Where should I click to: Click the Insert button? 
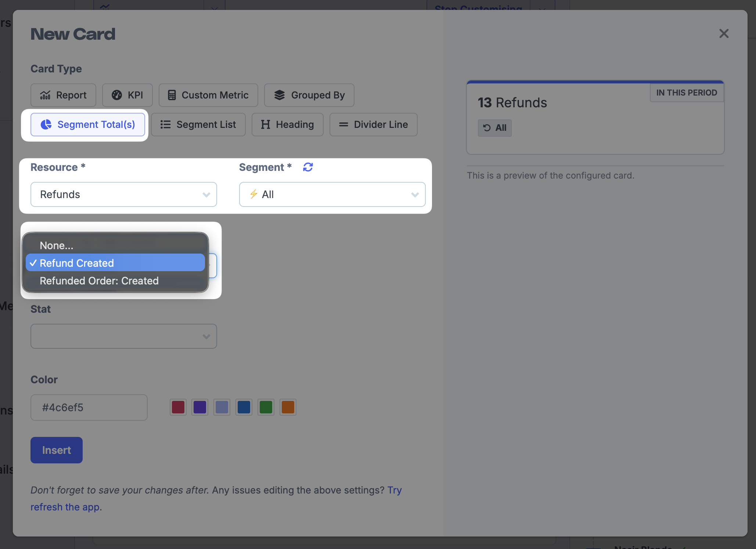[x=57, y=450]
